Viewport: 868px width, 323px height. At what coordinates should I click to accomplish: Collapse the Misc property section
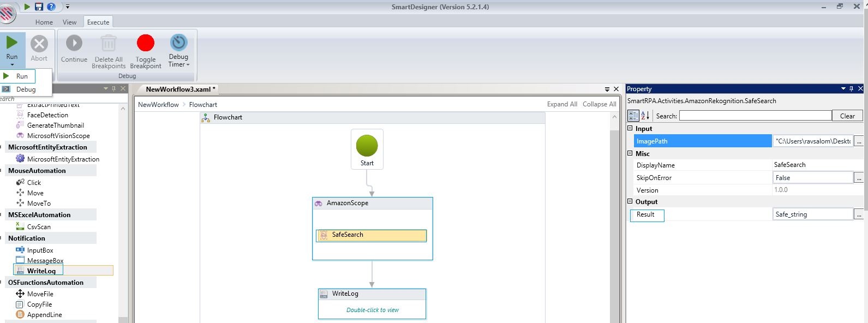[630, 154]
